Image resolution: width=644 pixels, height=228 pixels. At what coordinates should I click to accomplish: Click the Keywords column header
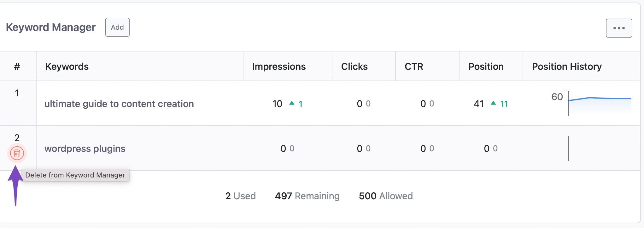click(x=67, y=67)
